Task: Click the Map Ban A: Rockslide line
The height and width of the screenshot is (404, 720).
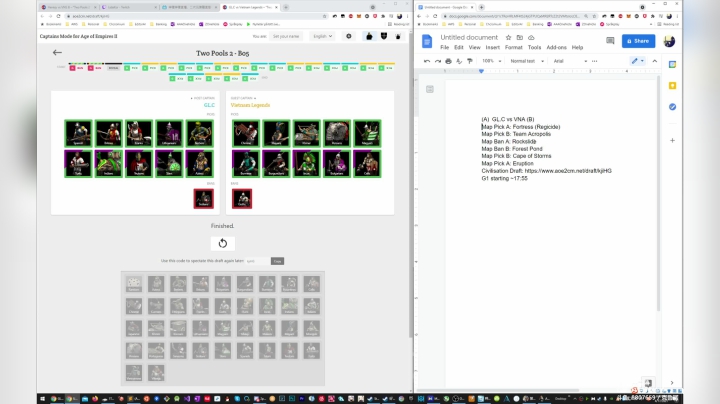Action: 509,141
